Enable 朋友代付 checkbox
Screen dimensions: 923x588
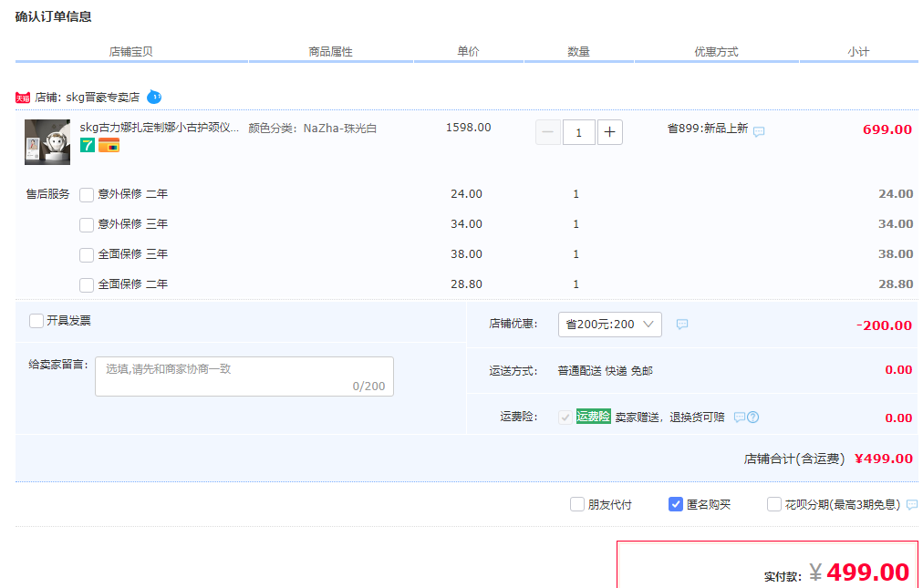coord(576,504)
